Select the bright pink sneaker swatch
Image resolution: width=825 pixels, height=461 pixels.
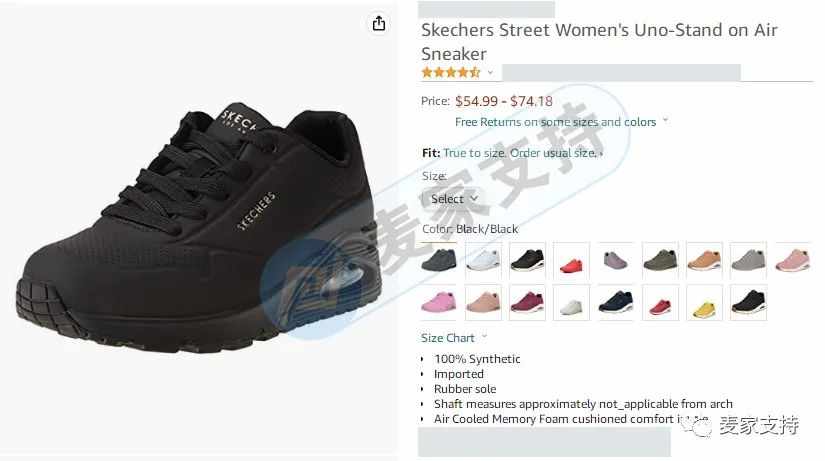coord(439,303)
